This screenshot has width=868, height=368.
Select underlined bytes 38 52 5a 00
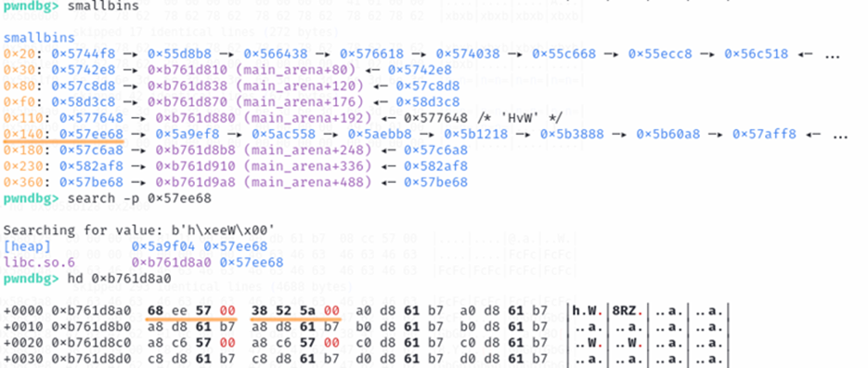tap(294, 309)
